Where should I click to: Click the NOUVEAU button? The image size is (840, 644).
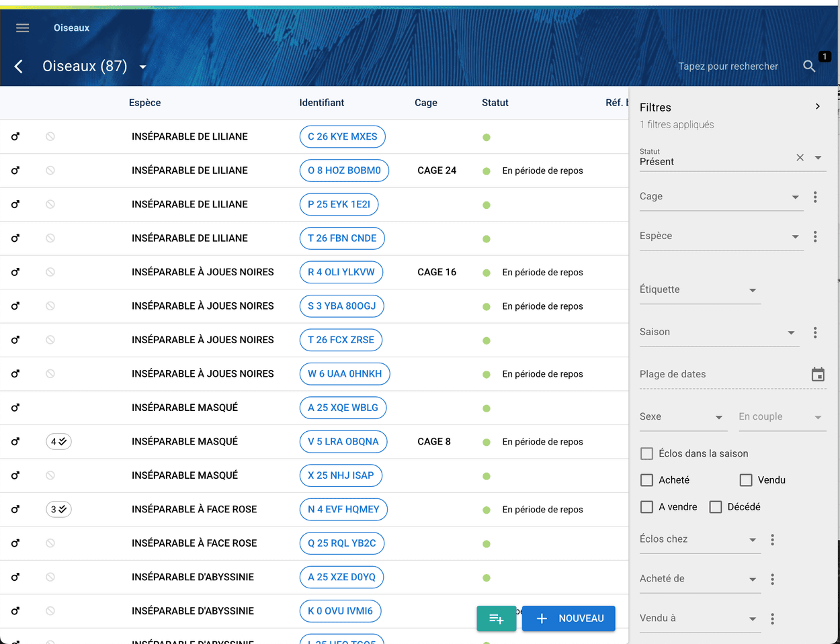tap(569, 618)
